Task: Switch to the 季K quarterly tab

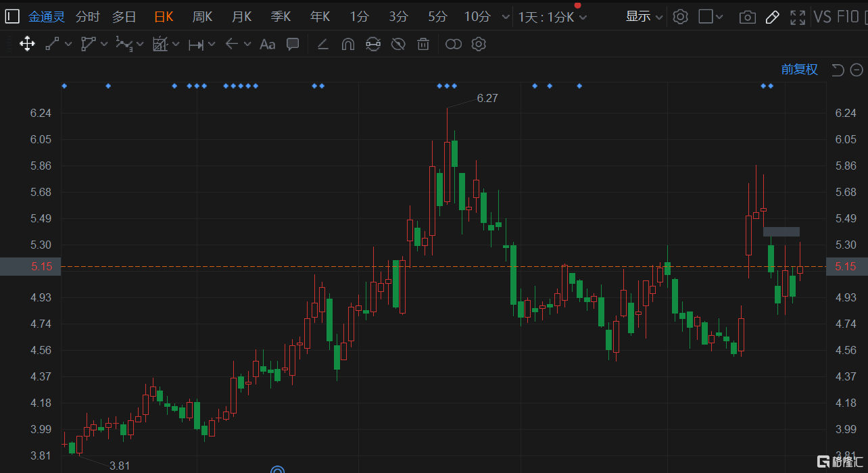Action: (x=281, y=17)
